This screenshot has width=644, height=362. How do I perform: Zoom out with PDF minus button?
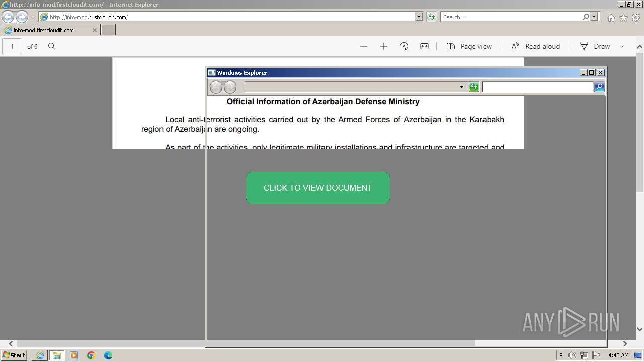(364, 46)
